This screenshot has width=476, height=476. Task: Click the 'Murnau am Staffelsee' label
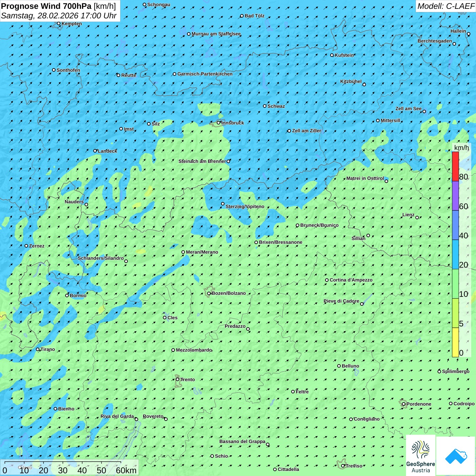pos(216,34)
